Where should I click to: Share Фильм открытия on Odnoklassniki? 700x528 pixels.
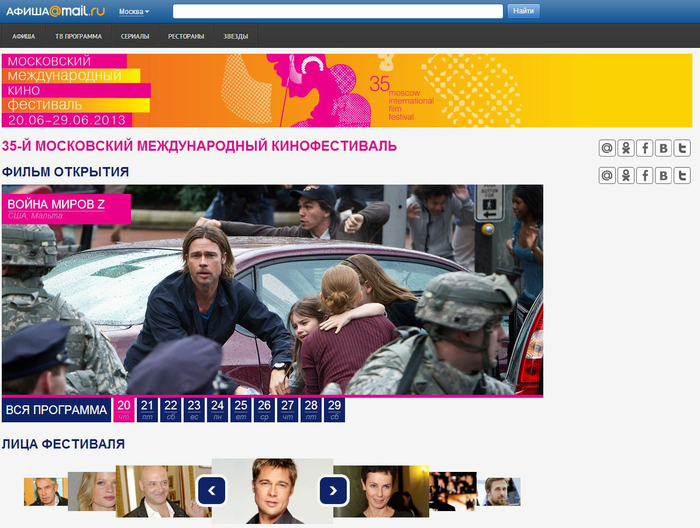coord(626,175)
